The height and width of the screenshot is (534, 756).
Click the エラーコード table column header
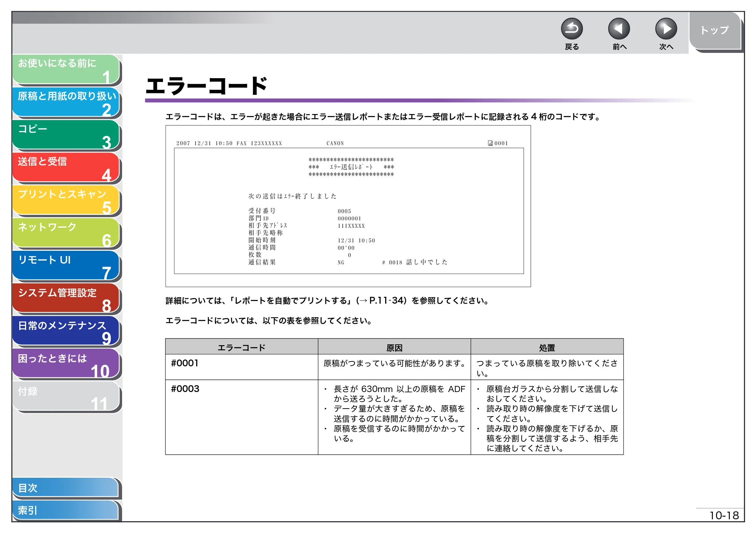click(242, 347)
